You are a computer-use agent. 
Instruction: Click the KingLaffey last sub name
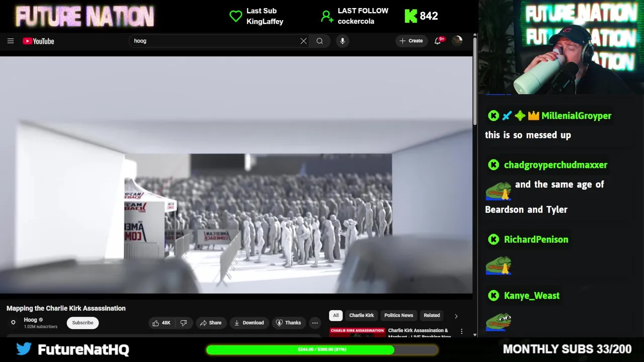tap(265, 22)
